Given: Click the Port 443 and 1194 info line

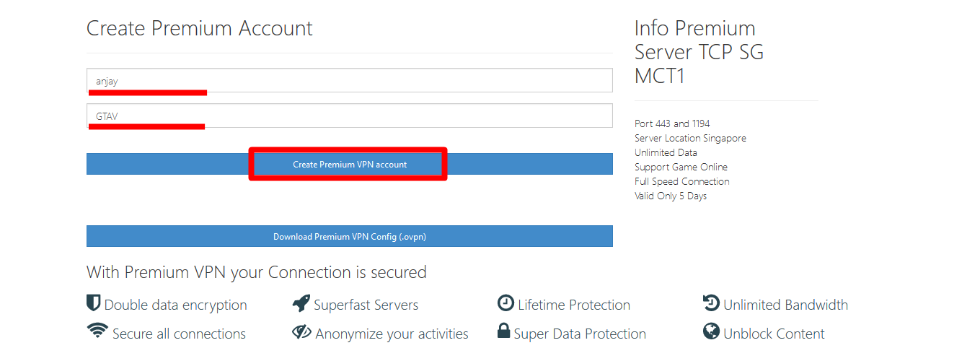Looking at the screenshot, I should (x=672, y=123).
